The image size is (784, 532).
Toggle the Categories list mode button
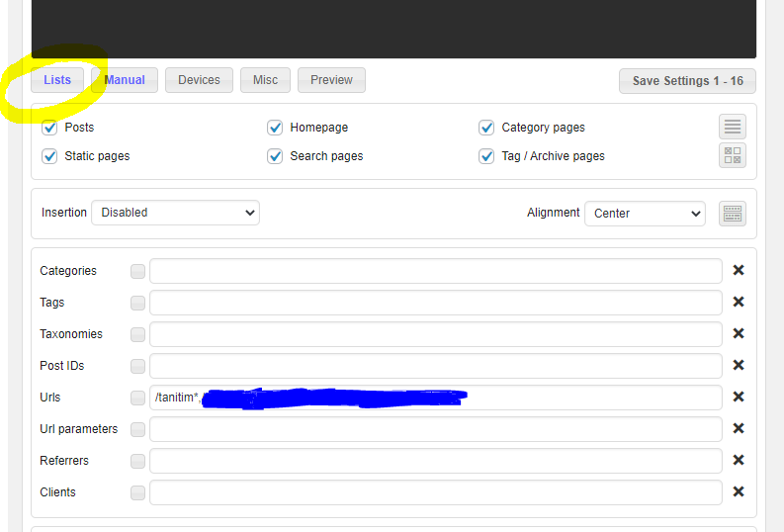[138, 272]
